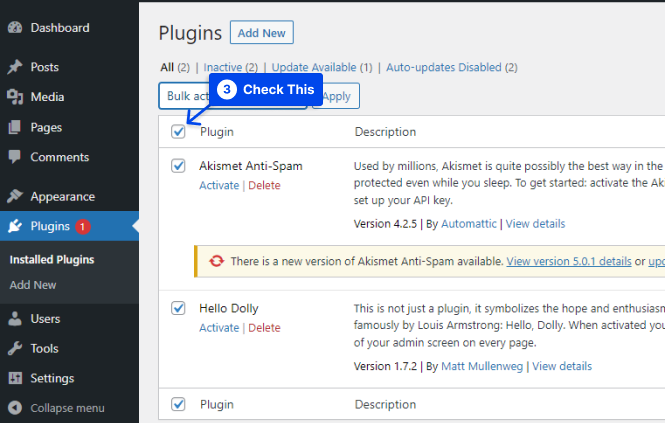The image size is (665, 423).
Task: Open the Settings menu item
Action: (x=52, y=379)
